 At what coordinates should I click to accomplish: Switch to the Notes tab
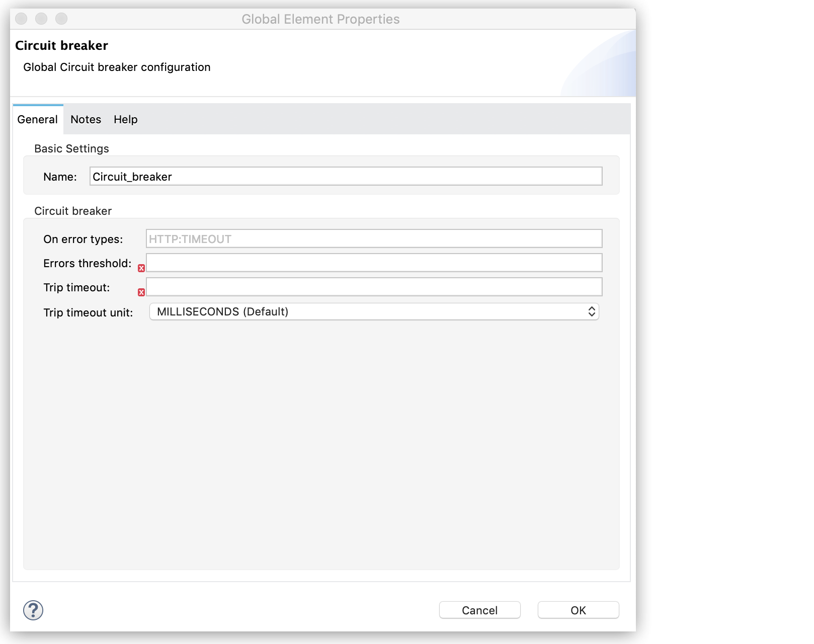click(x=85, y=119)
